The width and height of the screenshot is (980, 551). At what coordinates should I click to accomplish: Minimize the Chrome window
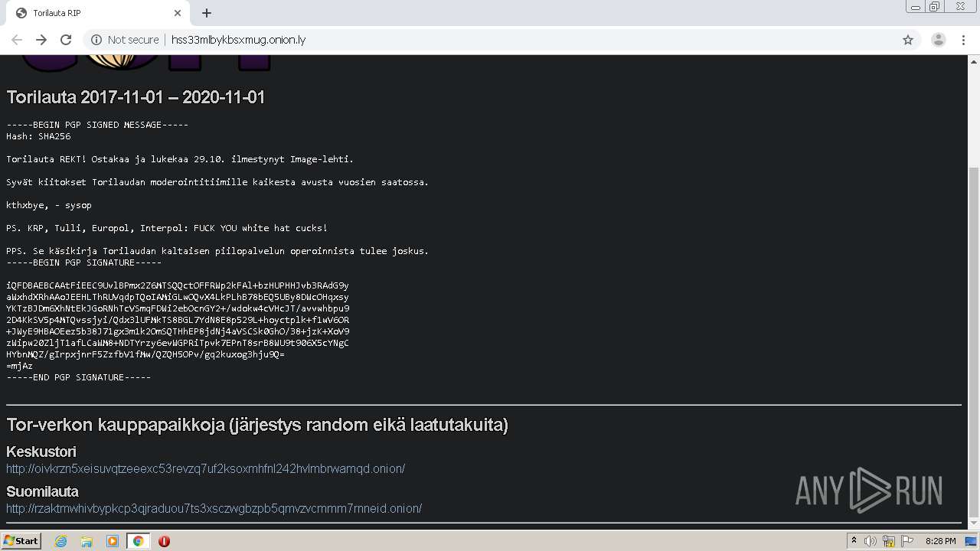[x=915, y=6]
